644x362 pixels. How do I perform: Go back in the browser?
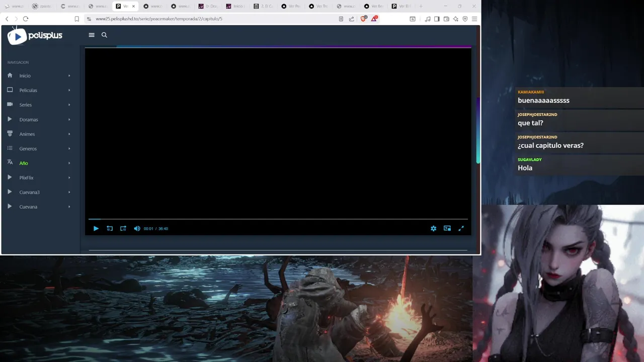click(x=7, y=19)
